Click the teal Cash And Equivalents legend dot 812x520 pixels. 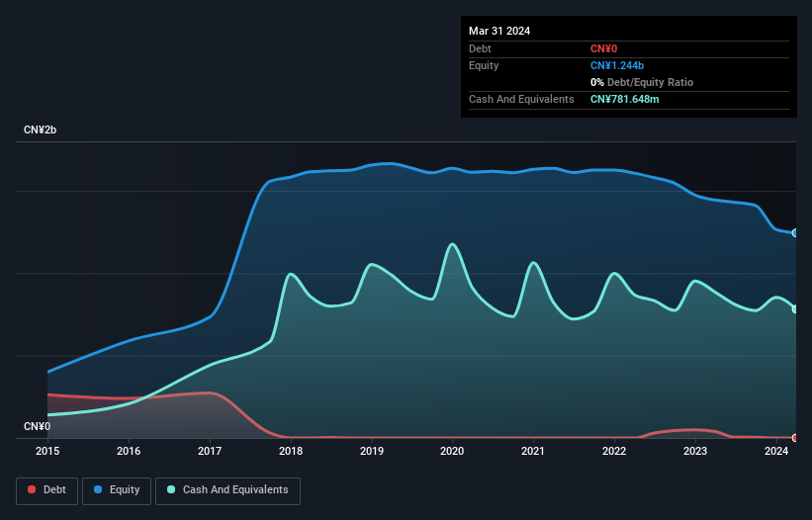click(171, 489)
